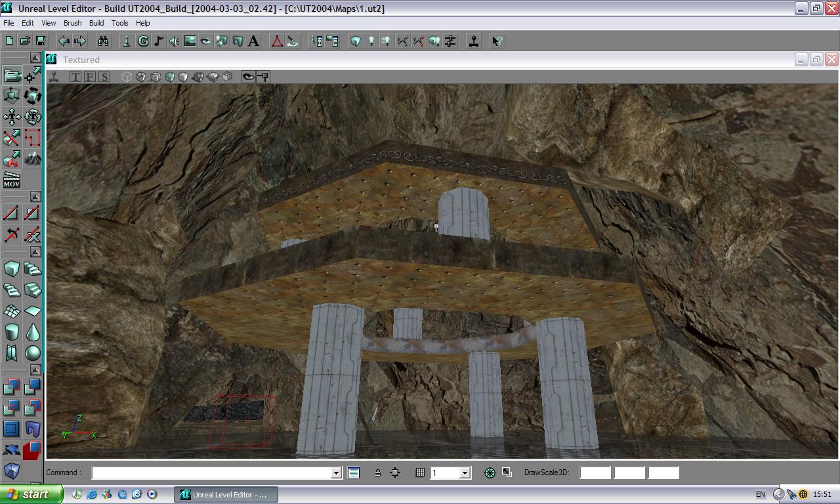Screen dimensions: 840x504
Task: Collapse the camera tools section arrow
Action: [x=35, y=58]
